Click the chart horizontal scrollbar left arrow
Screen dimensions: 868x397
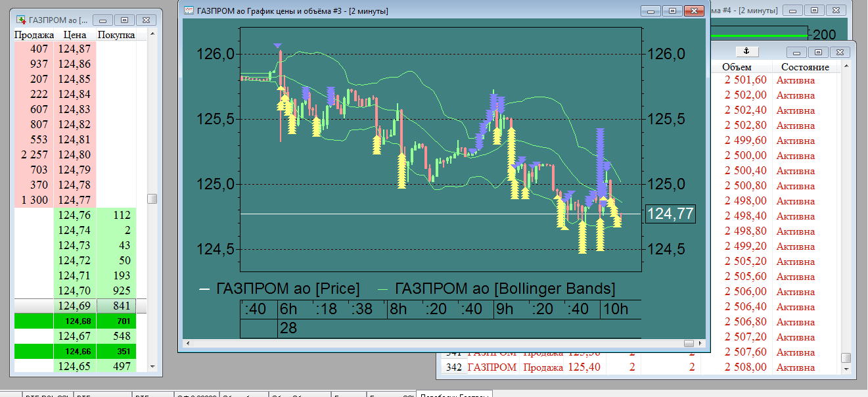point(189,343)
